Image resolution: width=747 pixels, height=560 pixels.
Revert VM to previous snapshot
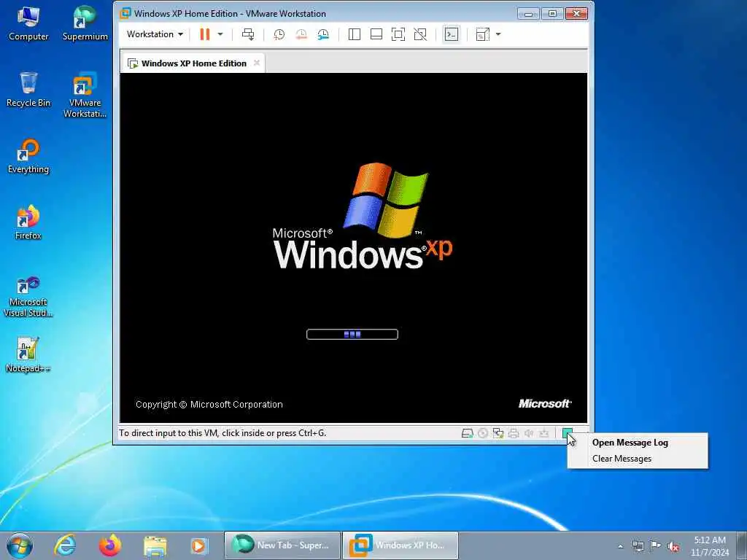click(301, 34)
